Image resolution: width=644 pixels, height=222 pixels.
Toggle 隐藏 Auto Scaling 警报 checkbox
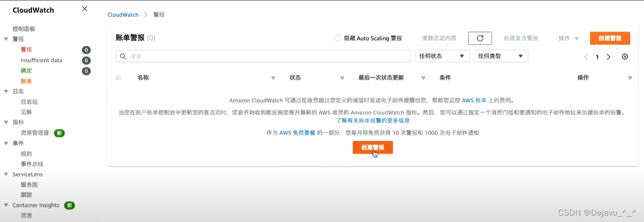[337, 38]
